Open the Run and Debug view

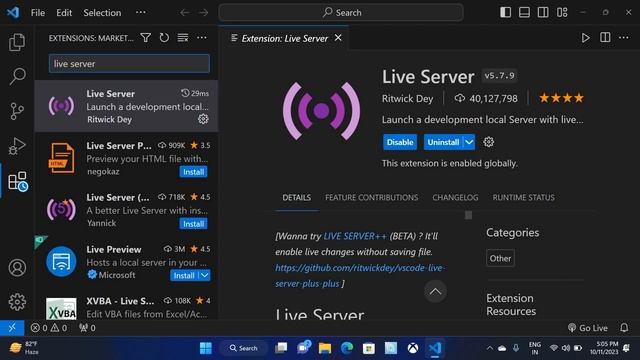[17, 146]
